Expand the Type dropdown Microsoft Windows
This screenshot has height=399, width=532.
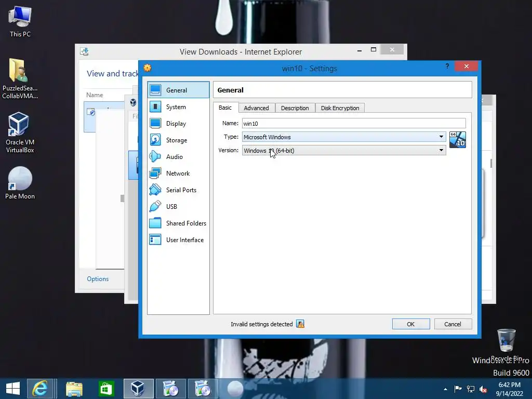[x=344, y=137]
